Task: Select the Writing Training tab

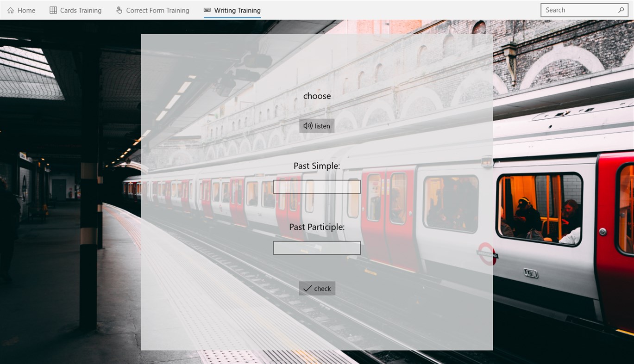Action: (x=232, y=10)
